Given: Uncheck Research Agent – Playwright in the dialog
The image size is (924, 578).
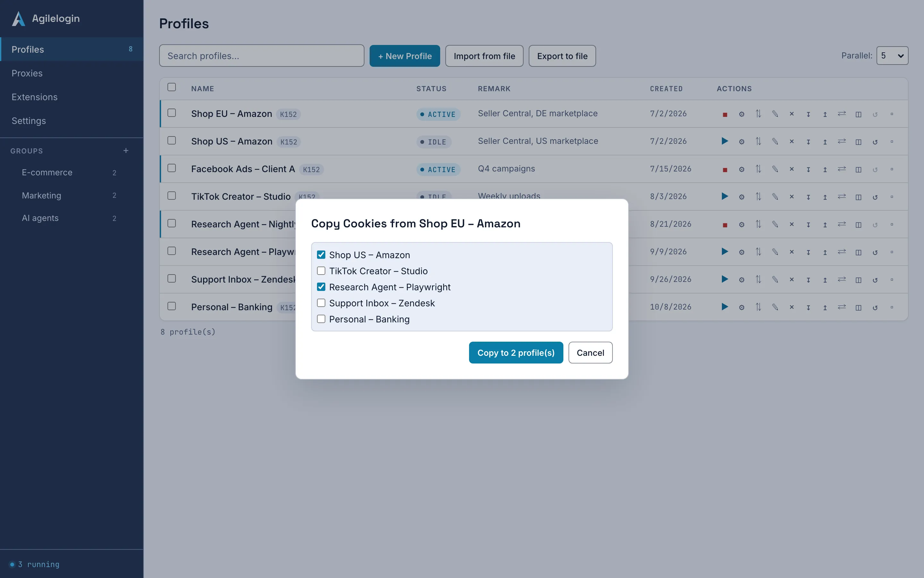Looking at the screenshot, I should click(321, 287).
